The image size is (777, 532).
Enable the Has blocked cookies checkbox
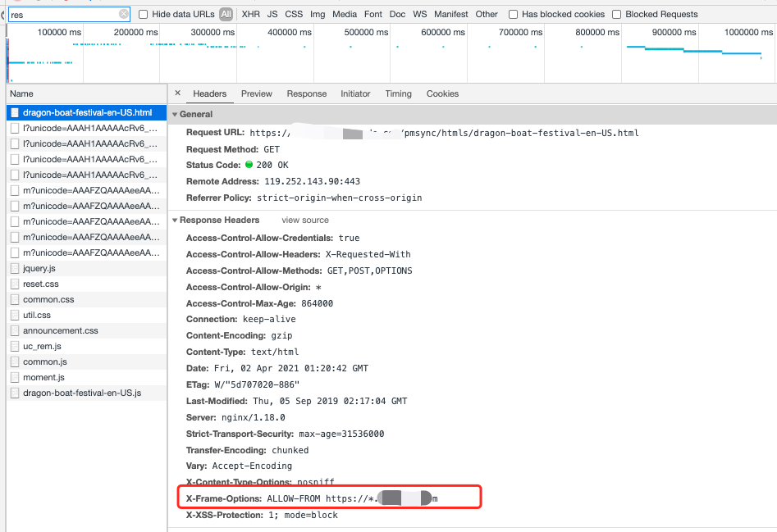click(514, 15)
